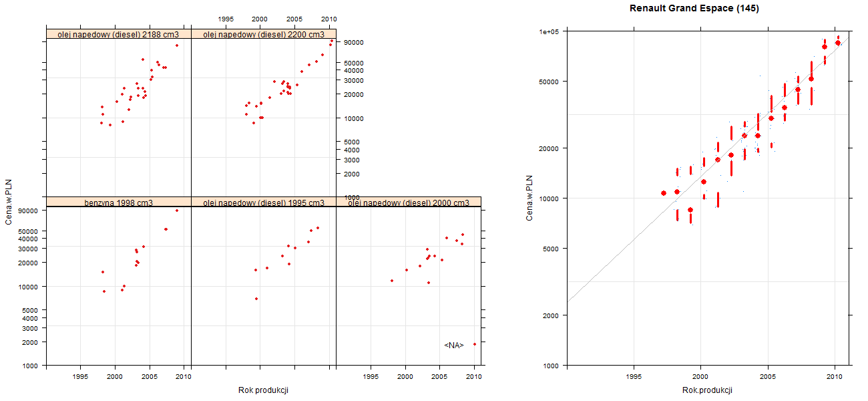
Task: Click the topmost red point in the 2188 cm3 panel
Action: click(x=177, y=45)
